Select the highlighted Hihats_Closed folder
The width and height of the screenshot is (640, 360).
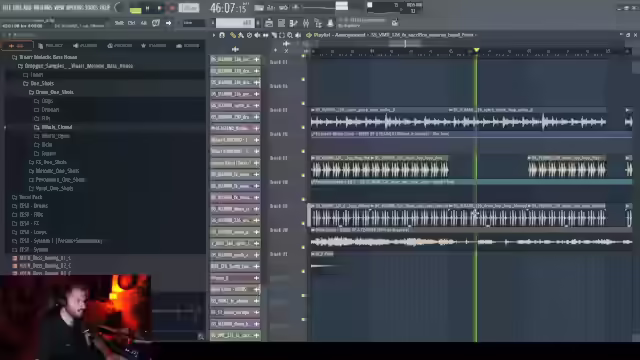[x=53, y=127]
